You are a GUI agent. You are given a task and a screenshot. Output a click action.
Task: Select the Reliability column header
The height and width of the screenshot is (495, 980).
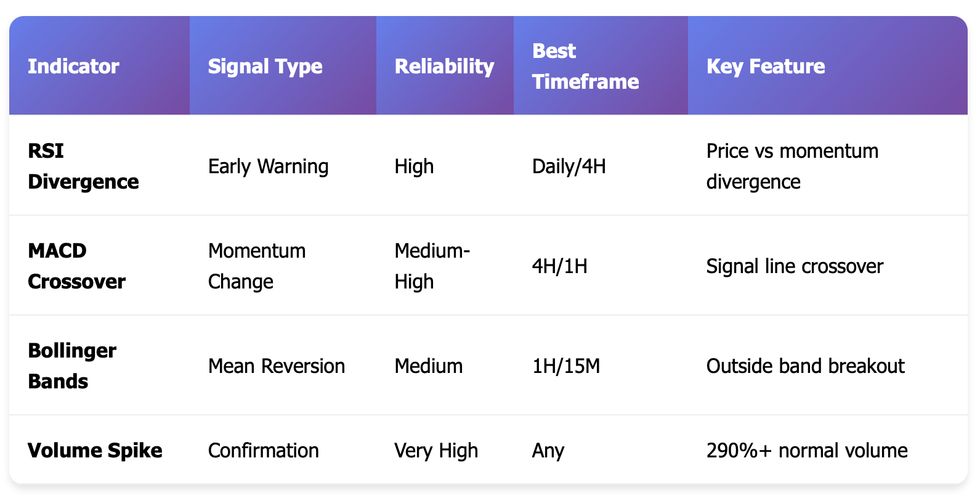pos(445,66)
